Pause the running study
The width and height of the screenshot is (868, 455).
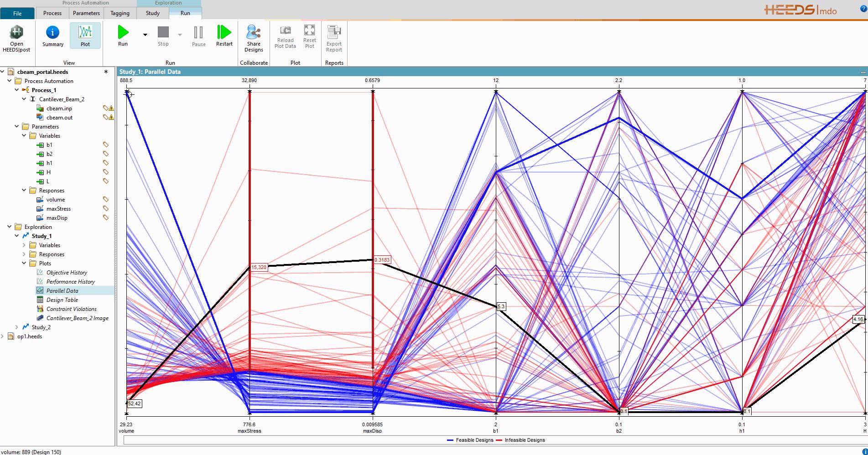click(198, 36)
